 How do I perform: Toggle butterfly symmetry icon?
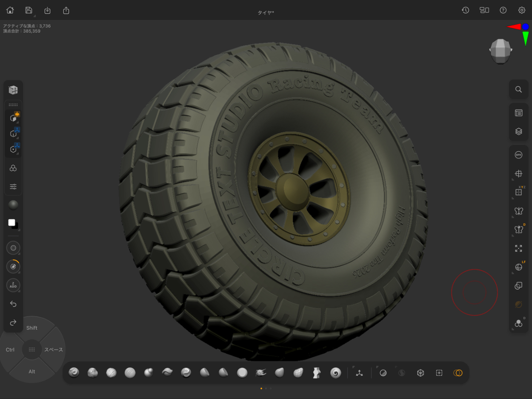[518, 211]
